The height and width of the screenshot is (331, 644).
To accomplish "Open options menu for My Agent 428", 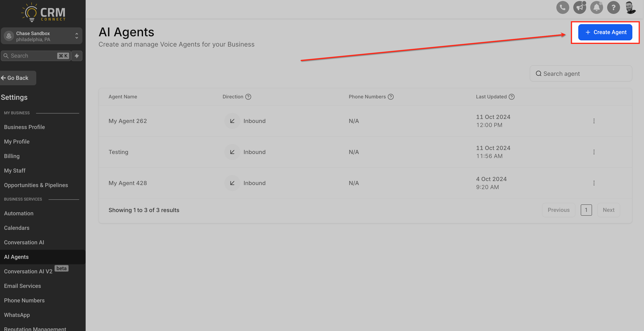I will click(594, 183).
